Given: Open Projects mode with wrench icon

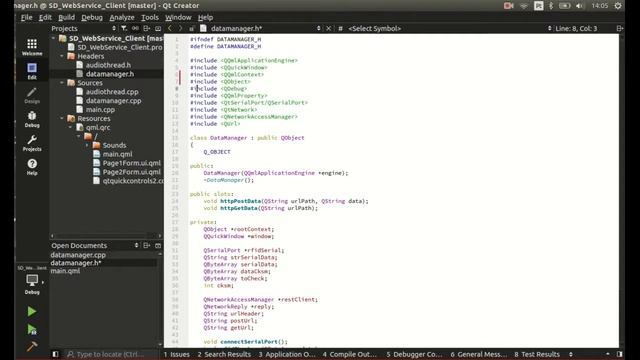Looking at the screenshot, I should (32, 143).
